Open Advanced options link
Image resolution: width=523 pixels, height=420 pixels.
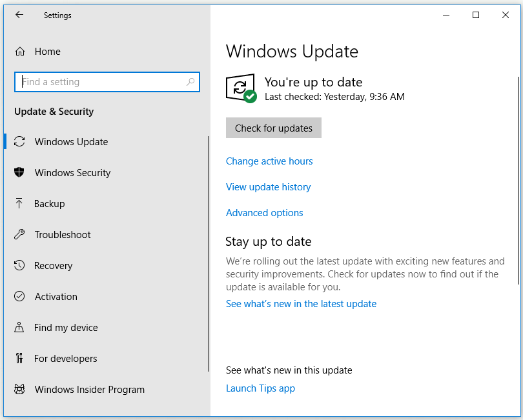pos(264,213)
